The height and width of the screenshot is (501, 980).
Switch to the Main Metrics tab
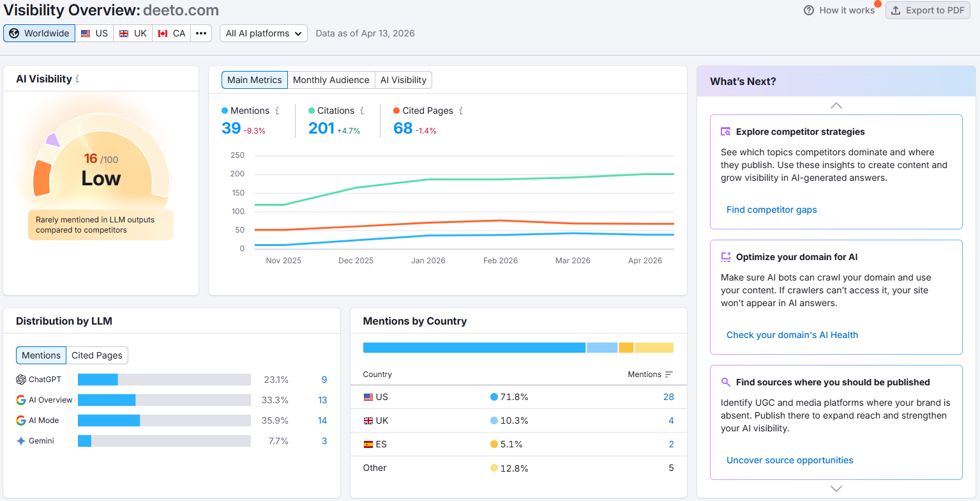[255, 80]
